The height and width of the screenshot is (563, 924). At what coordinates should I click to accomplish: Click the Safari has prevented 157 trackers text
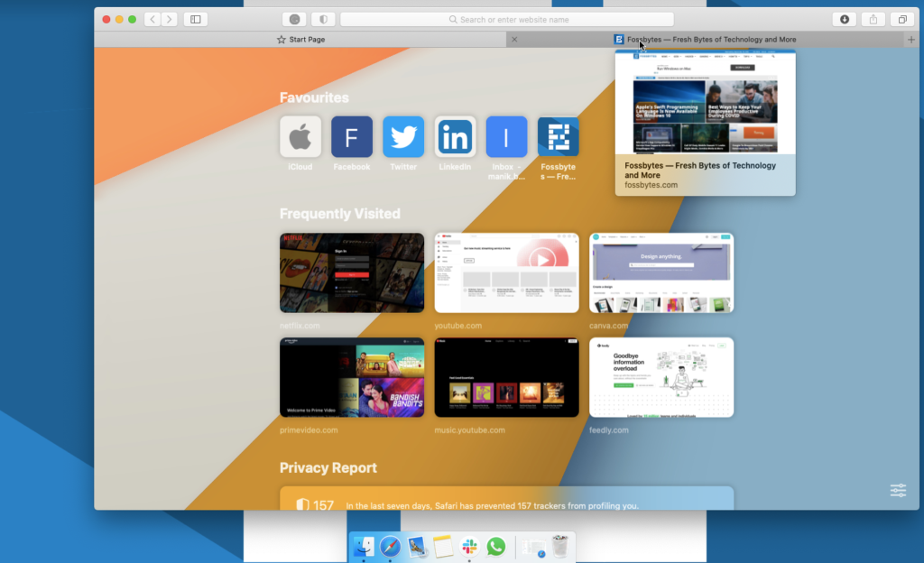(x=492, y=506)
